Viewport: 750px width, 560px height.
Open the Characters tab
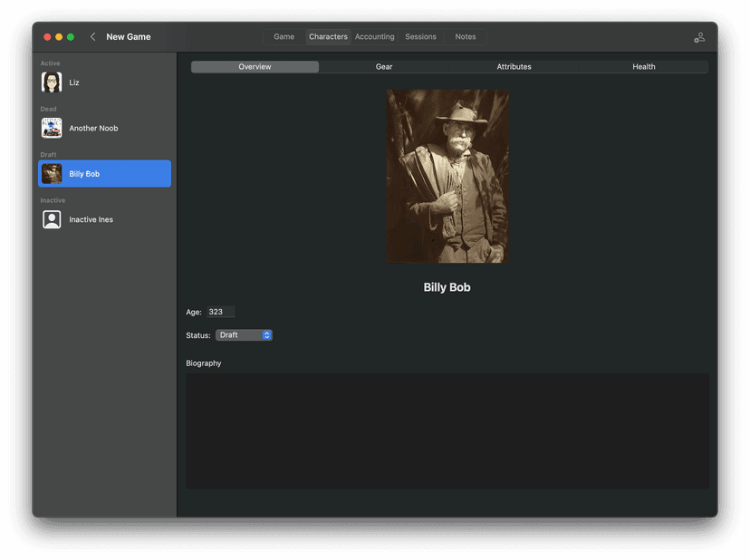click(328, 37)
